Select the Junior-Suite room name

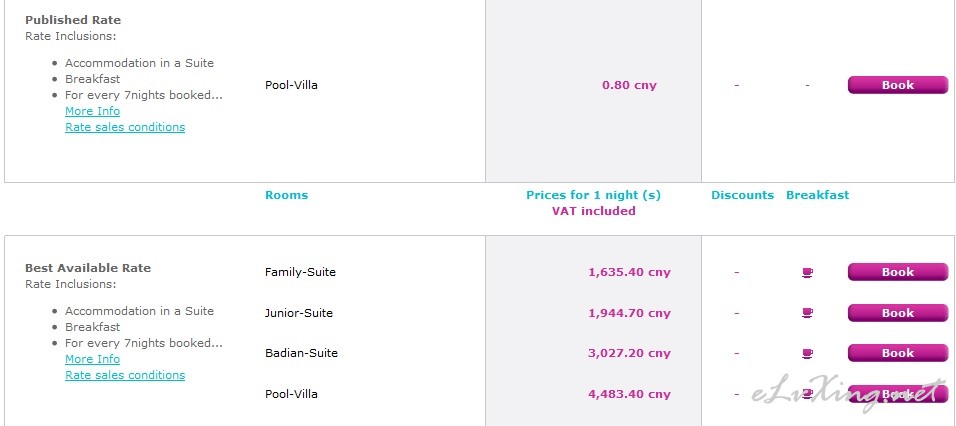299,313
